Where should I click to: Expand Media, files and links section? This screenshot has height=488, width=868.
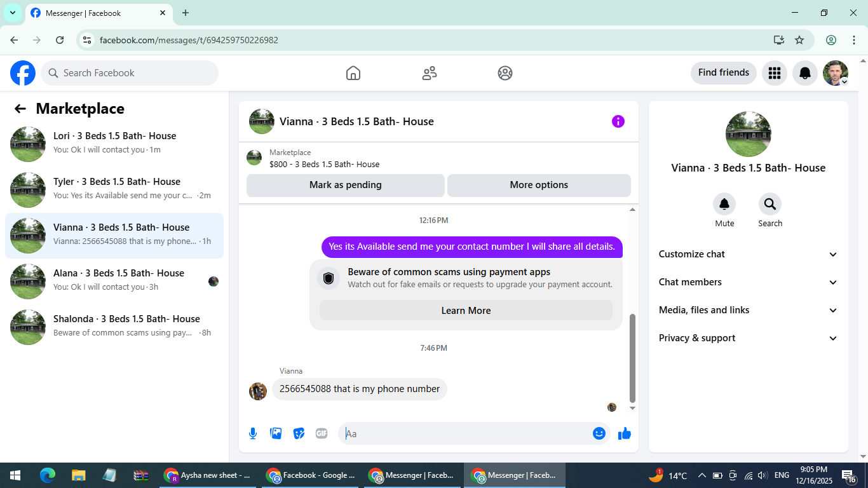pos(749,310)
